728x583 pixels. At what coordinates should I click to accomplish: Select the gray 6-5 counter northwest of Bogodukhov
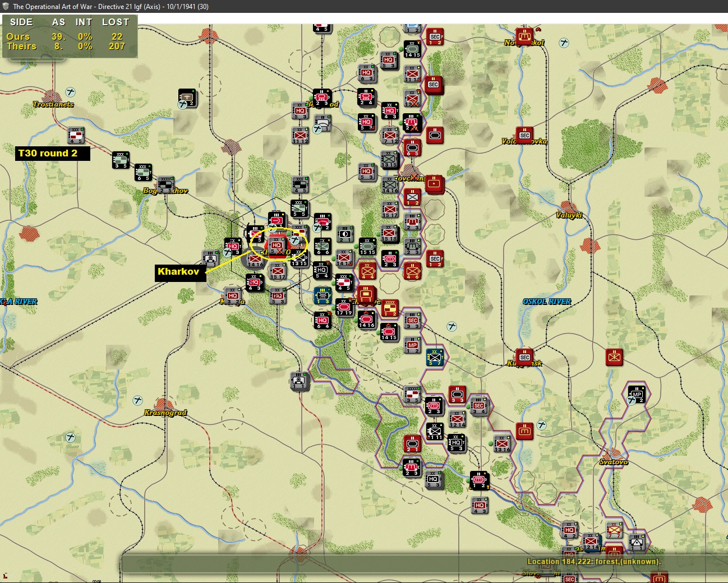(143, 172)
